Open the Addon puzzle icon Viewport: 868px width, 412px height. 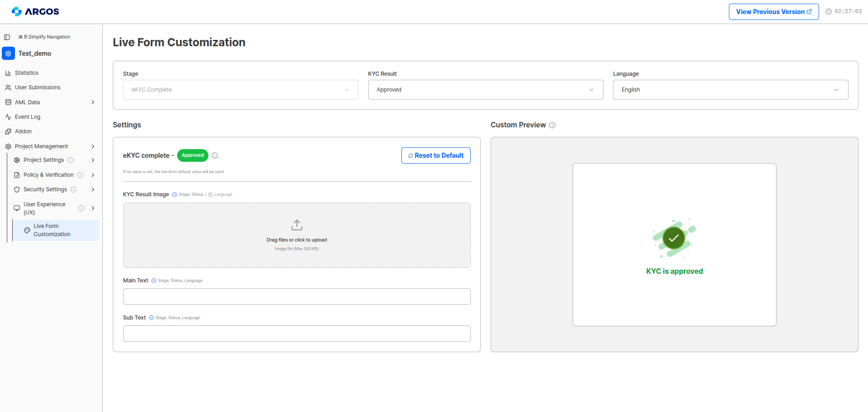click(x=8, y=131)
